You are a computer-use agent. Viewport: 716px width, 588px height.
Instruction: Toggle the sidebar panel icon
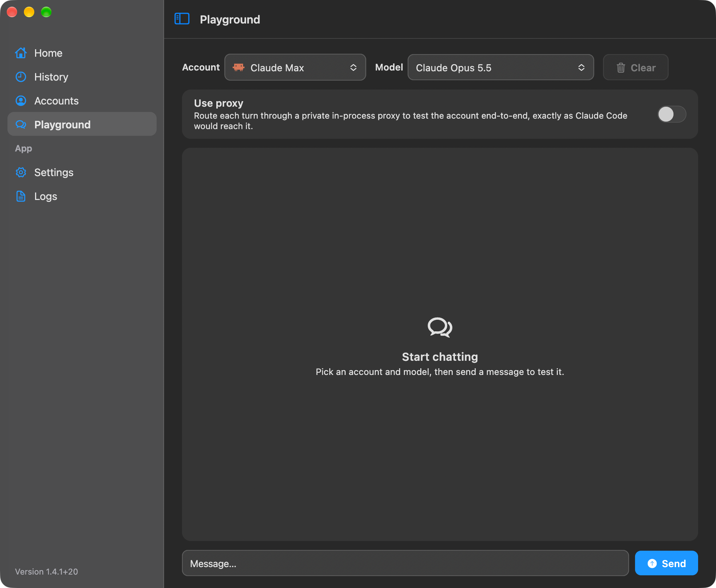pyautogui.click(x=182, y=19)
